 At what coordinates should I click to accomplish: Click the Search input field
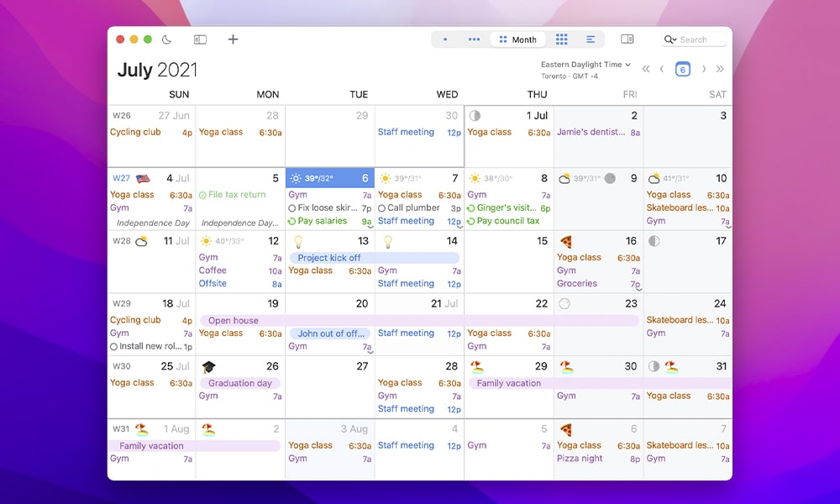(x=701, y=39)
